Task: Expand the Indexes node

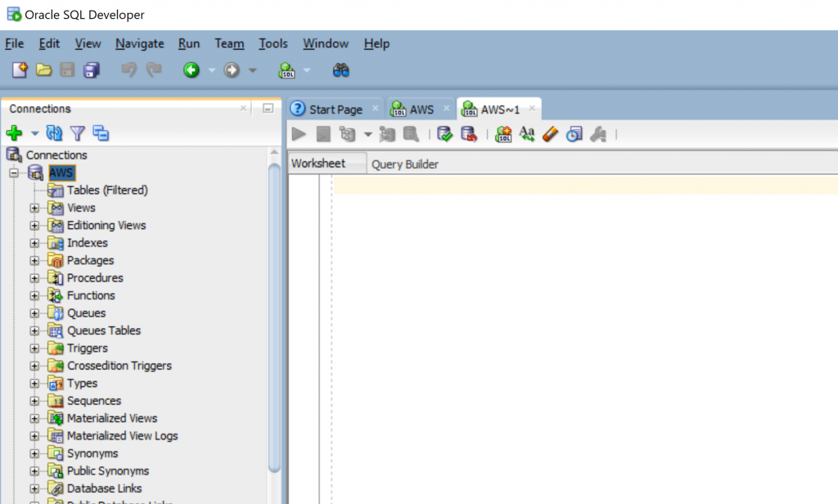Action: (34, 243)
